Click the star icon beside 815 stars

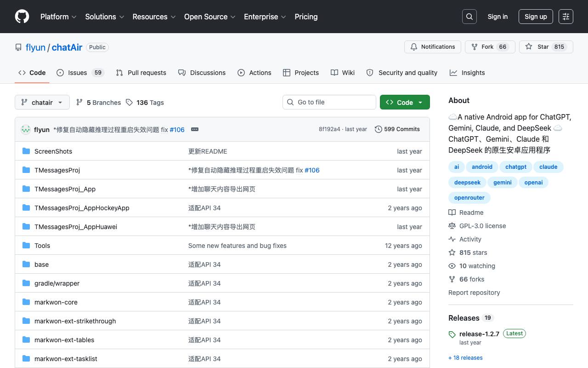click(x=452, y=253)
